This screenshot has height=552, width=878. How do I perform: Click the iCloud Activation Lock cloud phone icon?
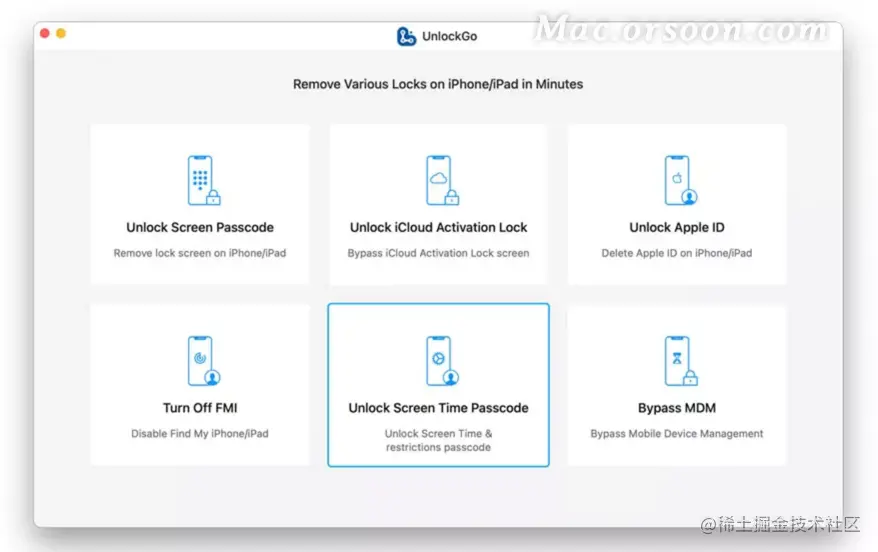pos(442,180)
